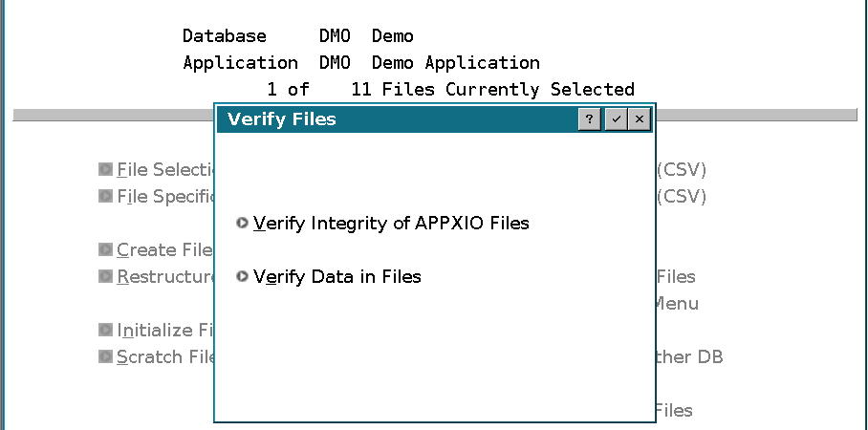Screen dimensions: 868x430
Task: Open File Specifications in the background menu
Action: (x=165, y=197)
